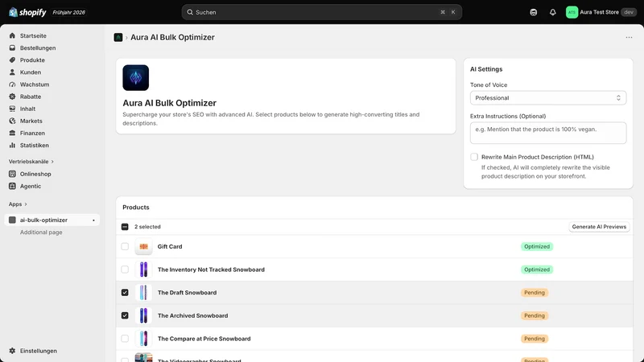Screen dimensions: 644x362
Task: Click in the Suchen search field
Action: tap(321, 12)
